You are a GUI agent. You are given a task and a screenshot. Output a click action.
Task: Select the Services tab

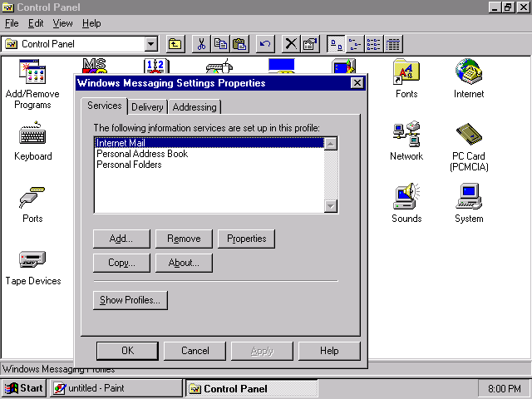pos(104,106)
